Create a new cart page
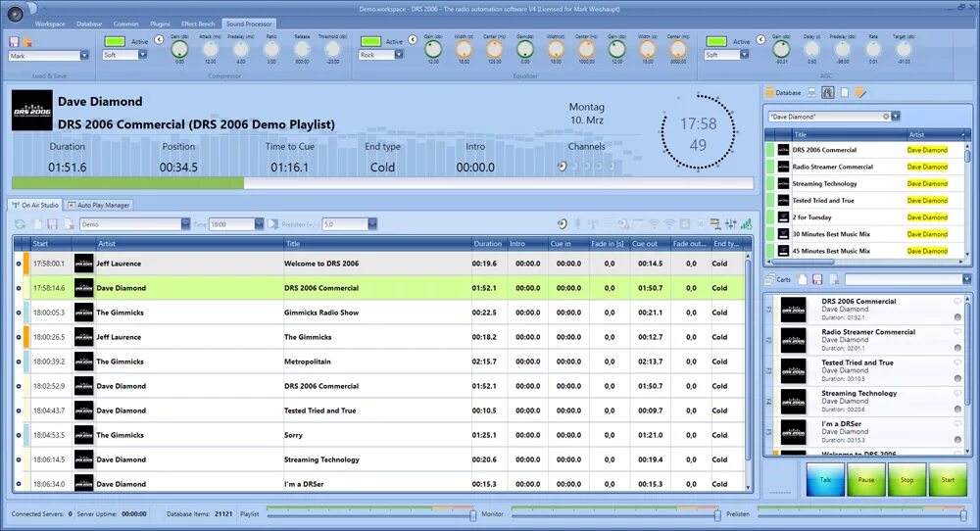The width and height of the screenshot is (980, 531). (x=802, y=279)
